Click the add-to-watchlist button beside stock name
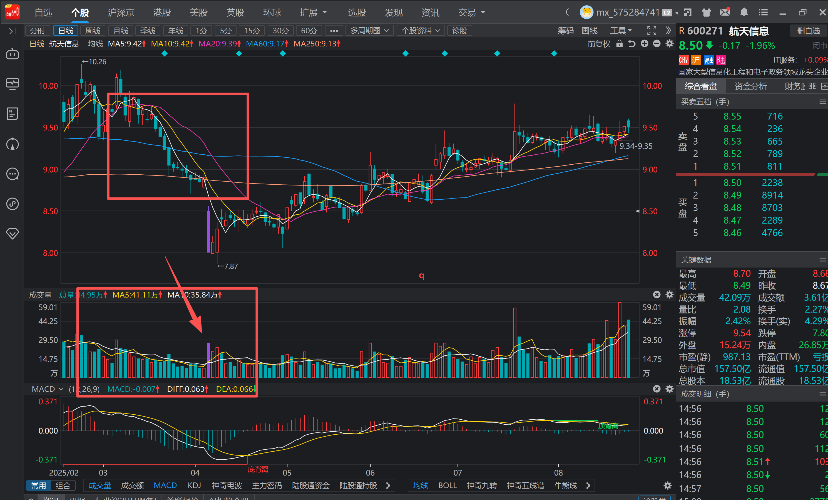 point(808,31)
